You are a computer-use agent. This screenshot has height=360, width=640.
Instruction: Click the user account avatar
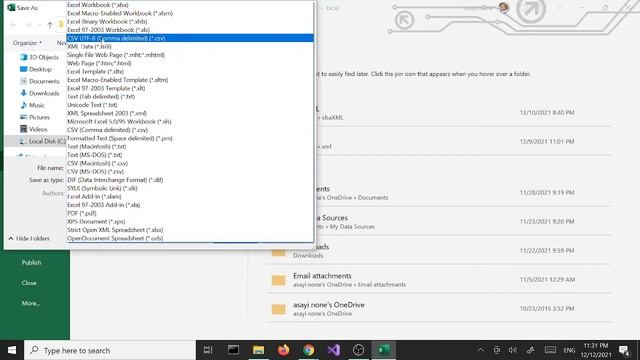pyautogui.click(x=504, y=8)
